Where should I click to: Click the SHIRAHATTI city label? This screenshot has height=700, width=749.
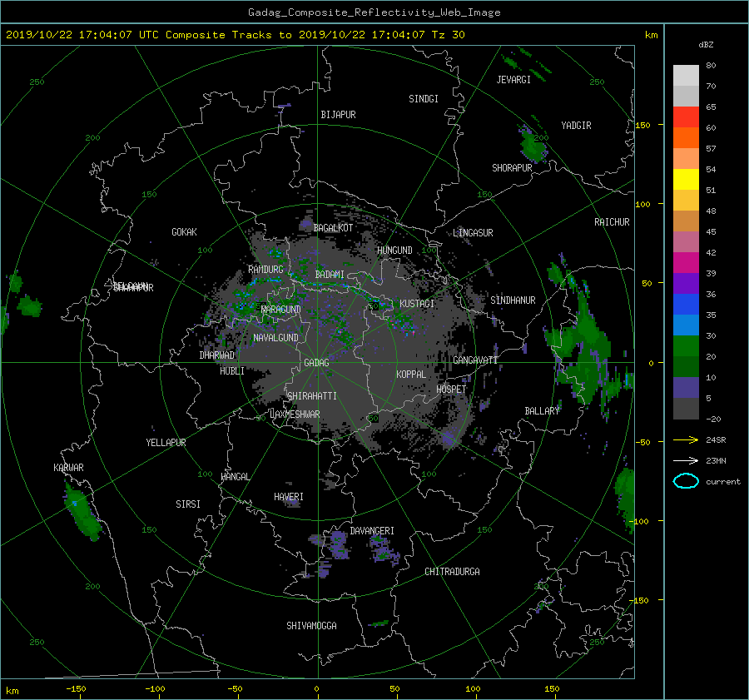pos(312,395)
